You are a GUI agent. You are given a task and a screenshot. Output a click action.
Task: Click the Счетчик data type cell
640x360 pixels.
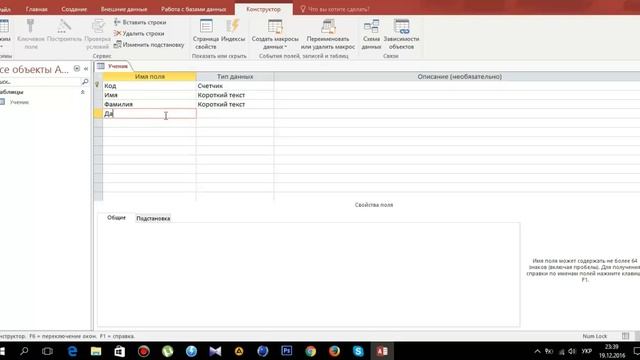point(235,86)
